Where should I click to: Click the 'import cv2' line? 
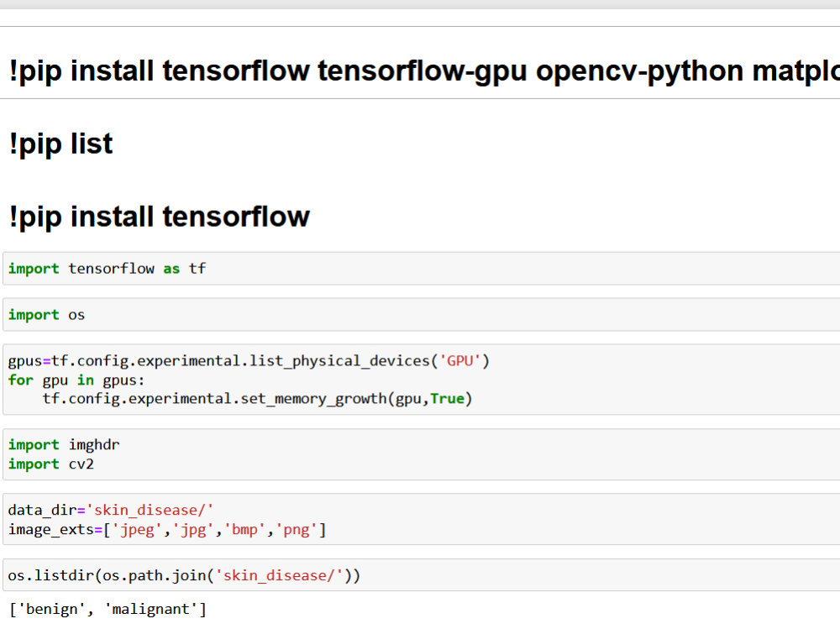point(51,464)
